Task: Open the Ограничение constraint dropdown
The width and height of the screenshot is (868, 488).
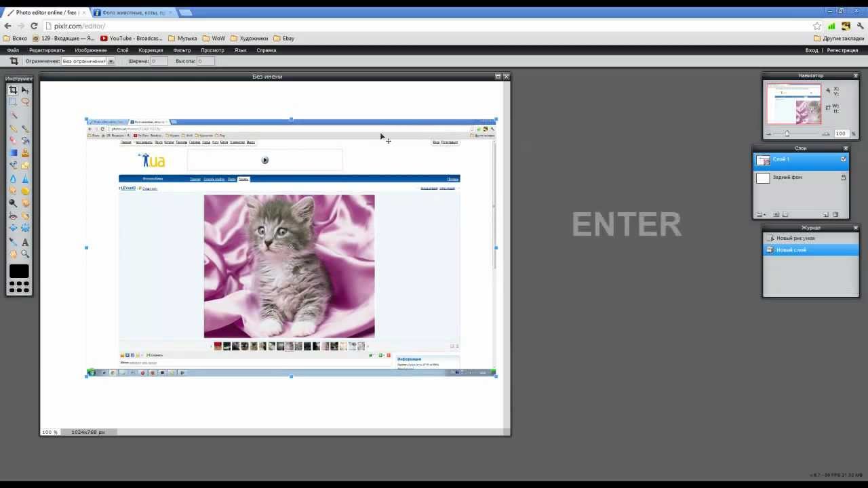Action: [87, 61]
